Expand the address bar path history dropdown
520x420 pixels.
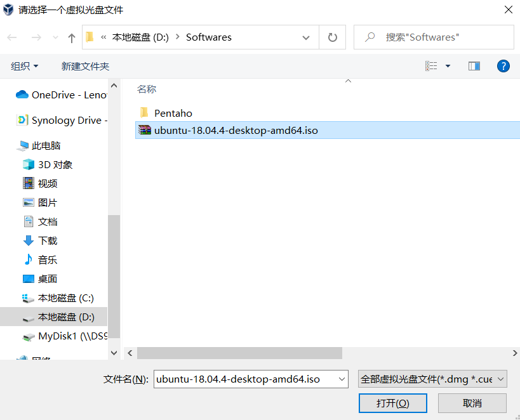point(306,37)
